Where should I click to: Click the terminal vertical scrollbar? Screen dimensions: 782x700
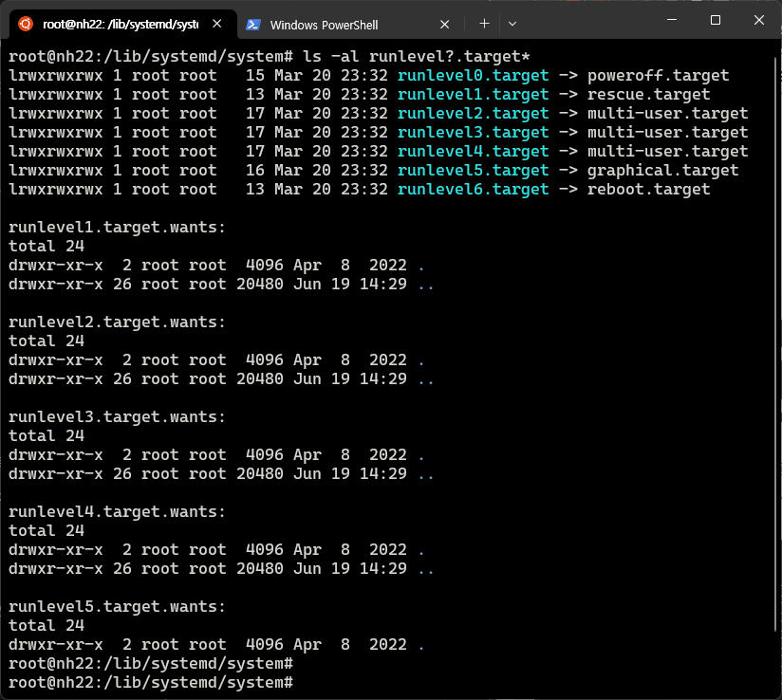[x=776, y=343]
